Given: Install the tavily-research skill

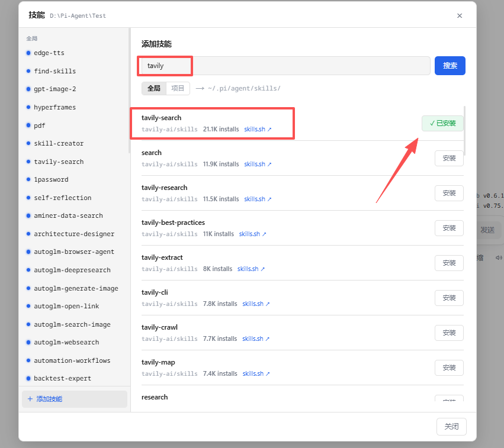Looking at the screenshot, I should pos(449,194).
